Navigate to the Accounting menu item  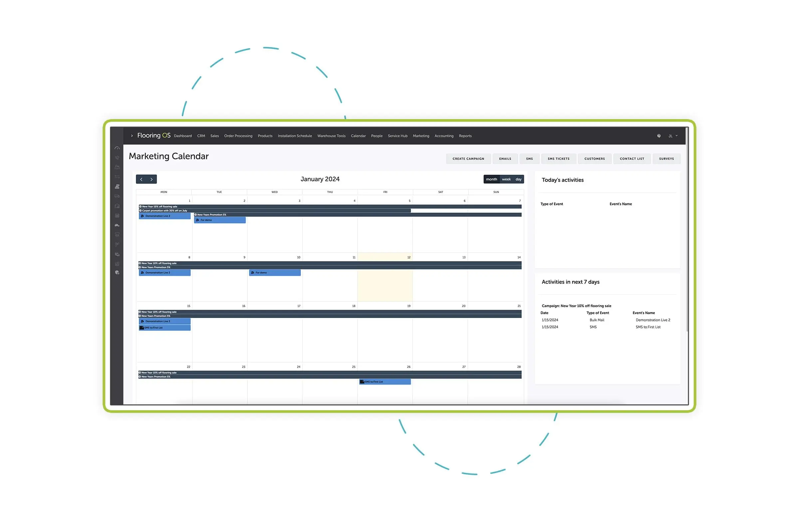pyautogui.click(x=444, y=136)
